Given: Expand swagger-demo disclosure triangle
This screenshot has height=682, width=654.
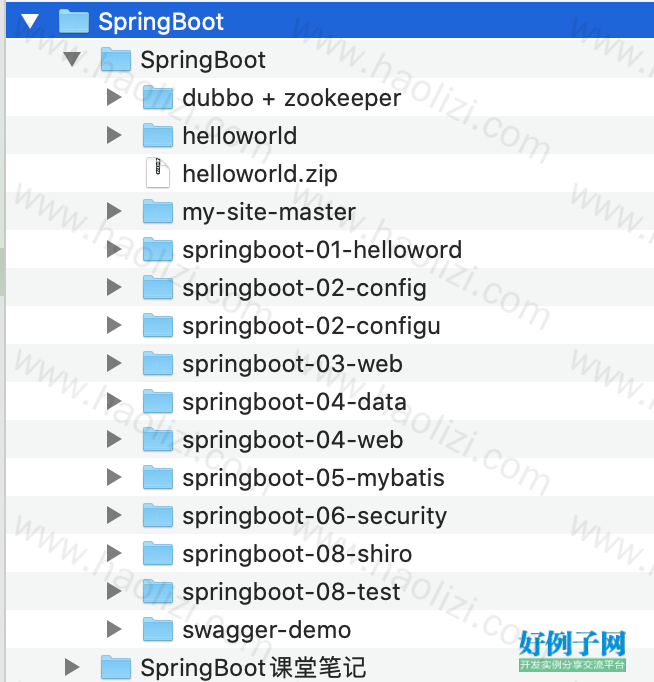Looking at the screenshot, I should pyautogui.click(x=114, y=629).
